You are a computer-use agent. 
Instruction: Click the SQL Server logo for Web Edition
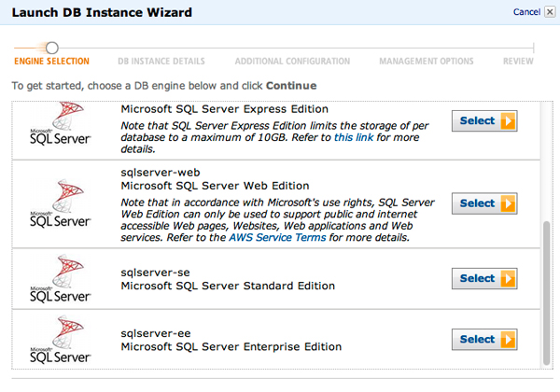61,203
